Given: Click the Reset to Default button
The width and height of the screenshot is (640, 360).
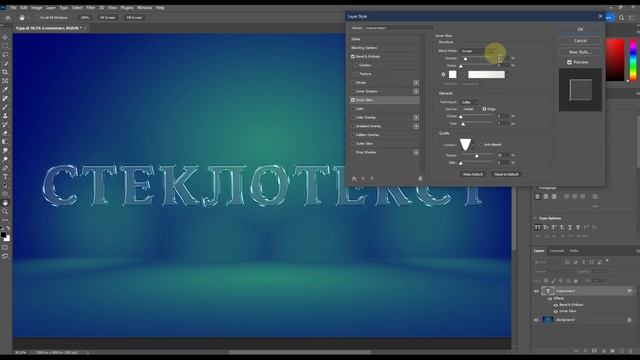Looking at the screenshot, I should tap(506, 174).
